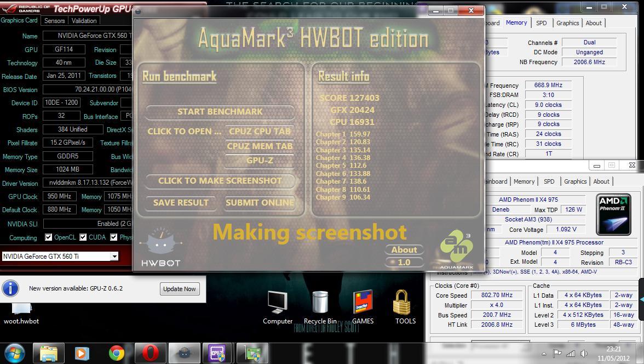Screen dimensions: 644x364
Task: Open Opera browser from taskbar
Action: (150, 353)
